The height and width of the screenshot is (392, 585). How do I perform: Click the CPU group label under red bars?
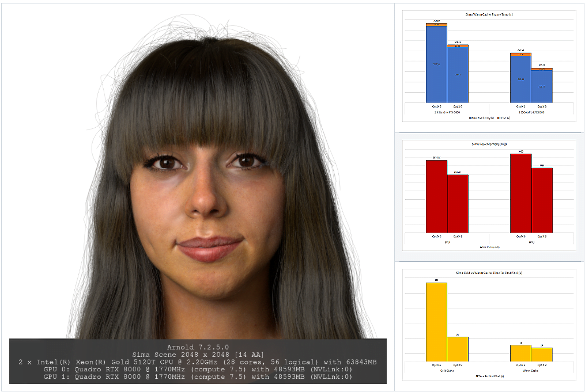[x=447, y=242]
